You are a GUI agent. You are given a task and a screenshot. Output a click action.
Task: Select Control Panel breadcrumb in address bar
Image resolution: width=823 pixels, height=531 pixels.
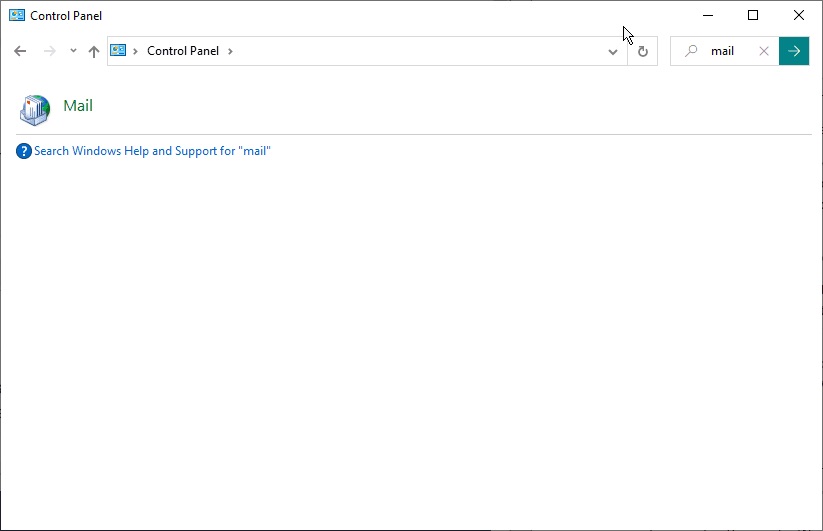[182, 51]
